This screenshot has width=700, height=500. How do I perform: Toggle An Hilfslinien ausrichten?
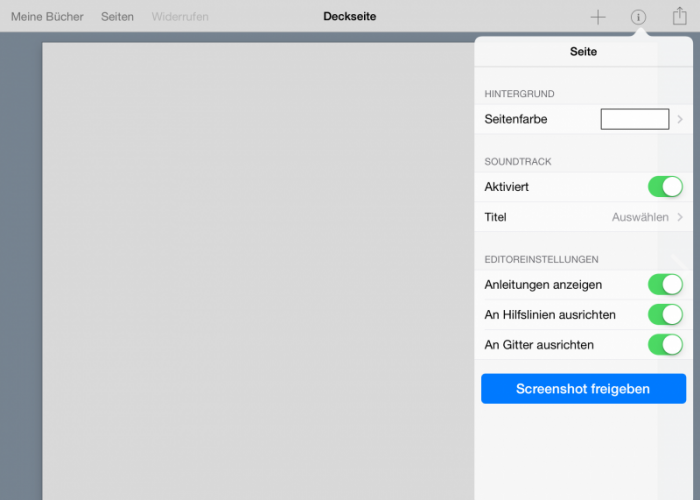[665, 315]
